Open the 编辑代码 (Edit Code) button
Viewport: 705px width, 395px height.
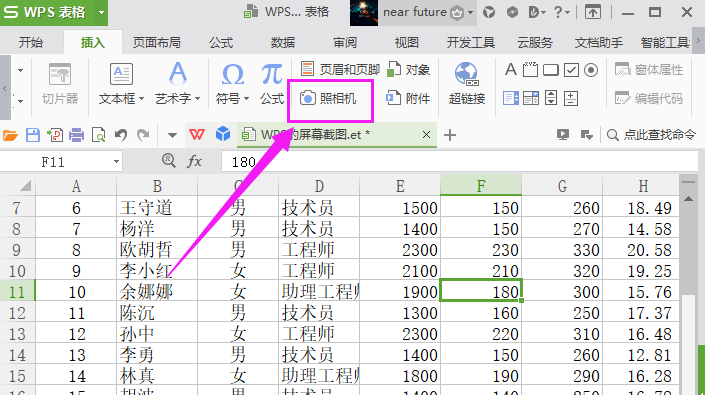point(649,98)
